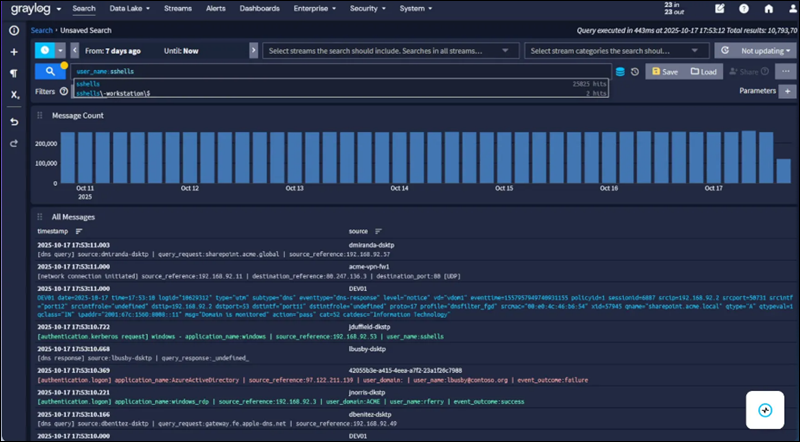Open the query history clock icon
This screenshot has width=800, height=442.
pyautogui.click(x=635, y=71)
